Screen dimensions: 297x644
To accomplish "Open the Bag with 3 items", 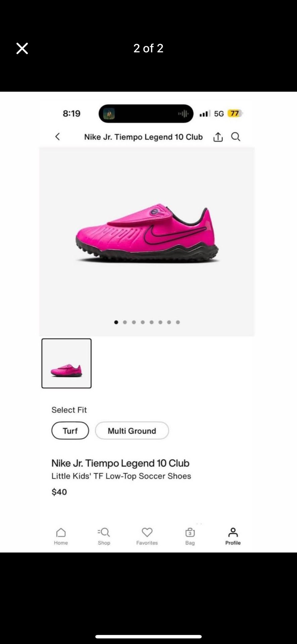I will (190, 536).
